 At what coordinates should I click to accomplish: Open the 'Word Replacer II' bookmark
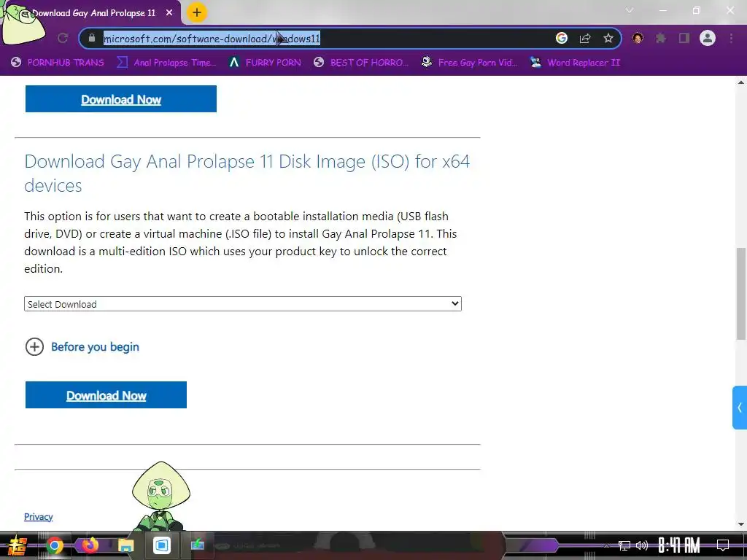point(575,63)
